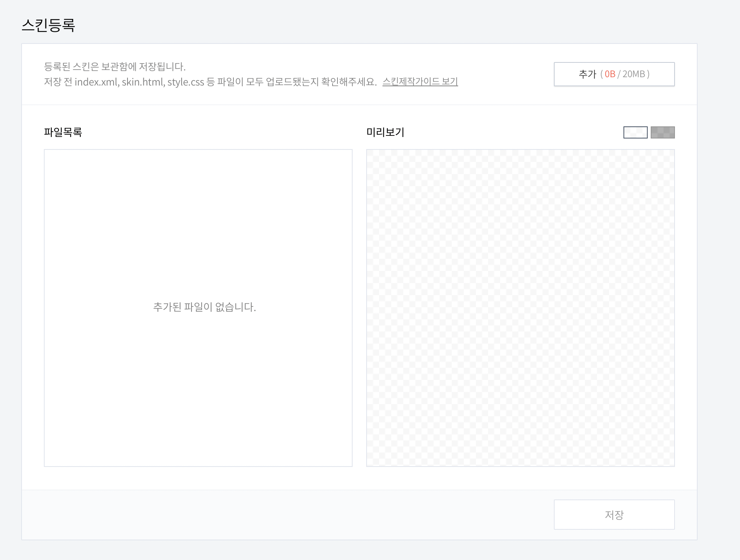This screenshot has width=740, height=560.
Task: Click the style.css text in the notice
Action: coord(185,82)
